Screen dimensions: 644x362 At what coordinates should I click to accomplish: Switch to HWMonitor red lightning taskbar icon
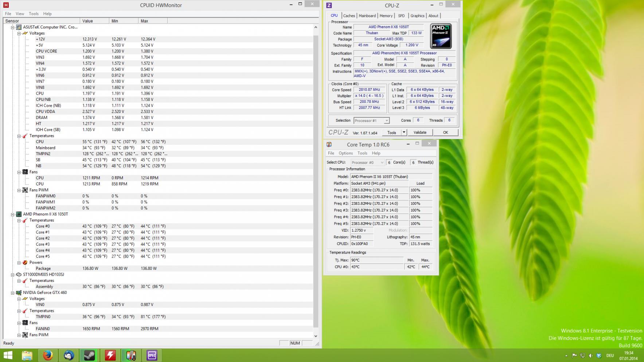coord(110,355)
